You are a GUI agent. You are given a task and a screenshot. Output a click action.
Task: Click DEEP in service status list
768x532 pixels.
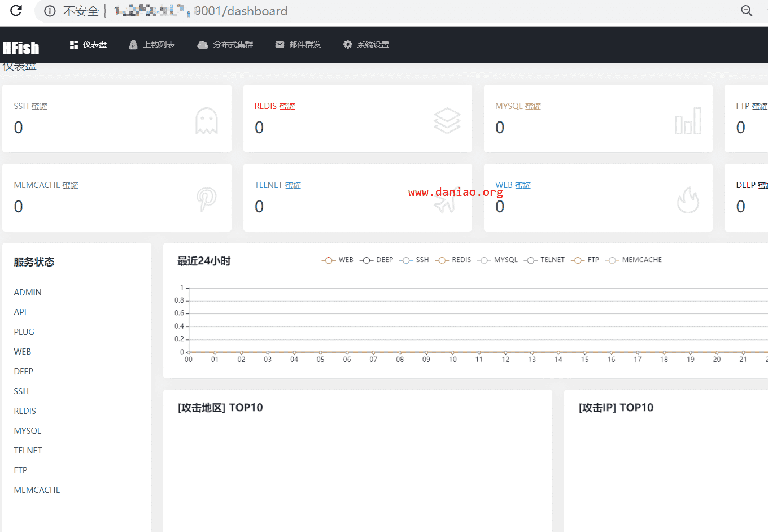click(24, 372)
